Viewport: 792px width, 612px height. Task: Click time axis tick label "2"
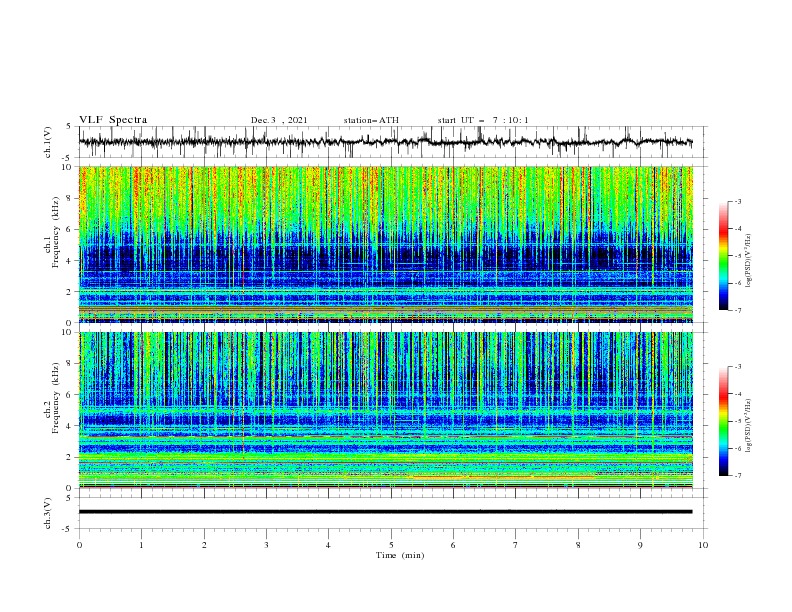[204, 545]
